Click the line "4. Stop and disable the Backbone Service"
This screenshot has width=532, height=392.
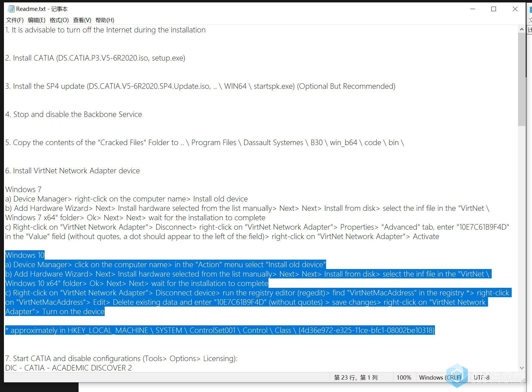[73, 115]
